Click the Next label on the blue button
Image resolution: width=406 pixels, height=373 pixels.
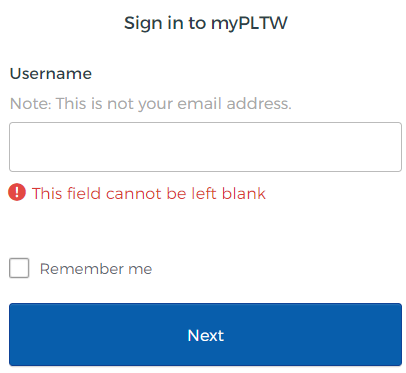coord(206,335)
